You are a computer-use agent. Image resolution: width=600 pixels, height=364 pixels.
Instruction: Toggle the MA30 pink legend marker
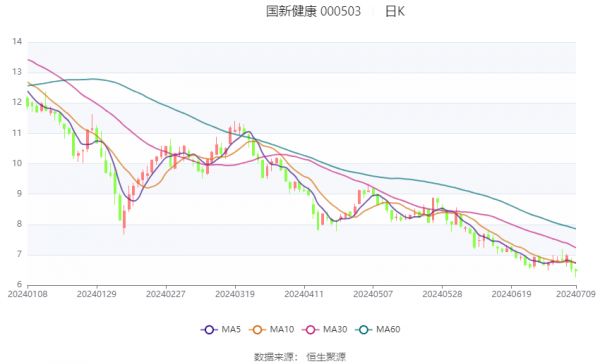coord(311,330)
